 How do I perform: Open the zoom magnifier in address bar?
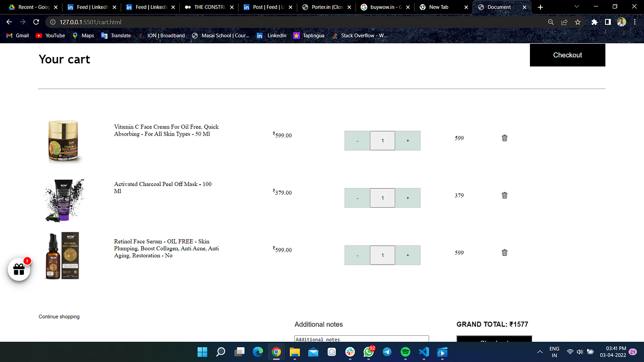click(551, 22)
